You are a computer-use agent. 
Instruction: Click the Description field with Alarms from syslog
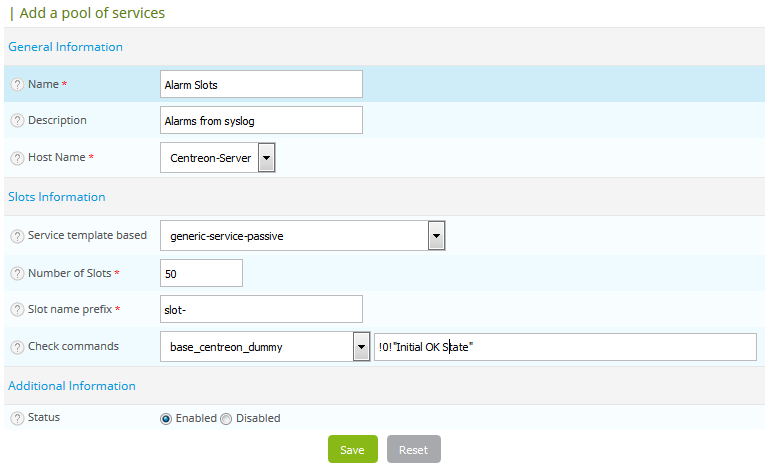261,121
